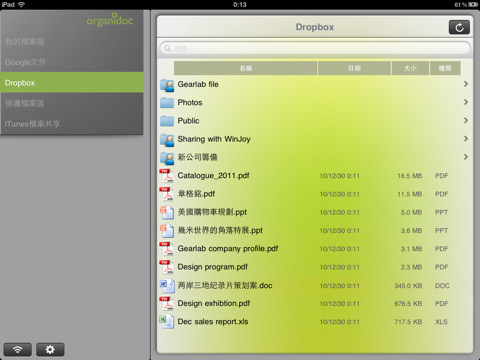
Task: Open Gearlab company profile.pdf name
Action: click(228, 249)
